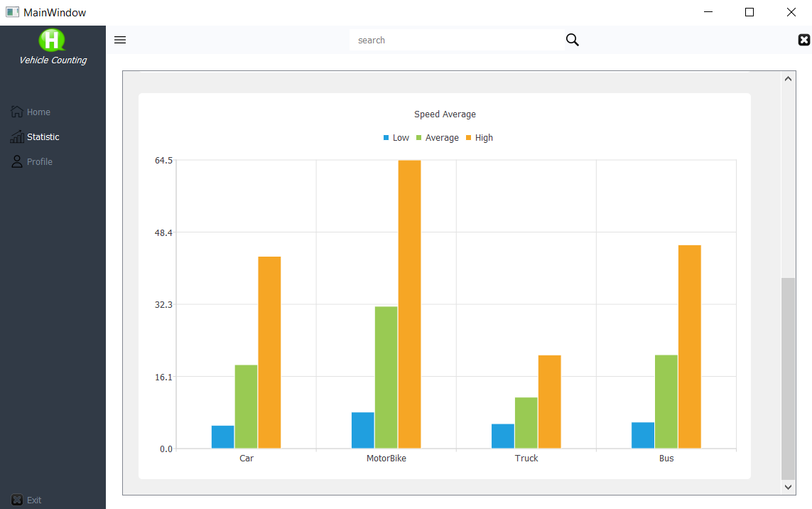Click the Car high orange bar
Image resolution: width=812 pixels, height=509 pixels.
(269, 353)
